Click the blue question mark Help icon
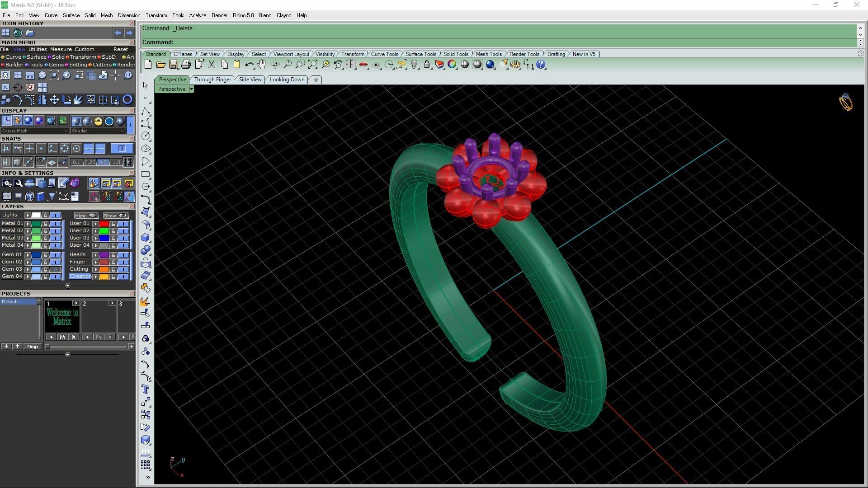The height and width of the screenshot is (488, 868). (x=541, y=65)
